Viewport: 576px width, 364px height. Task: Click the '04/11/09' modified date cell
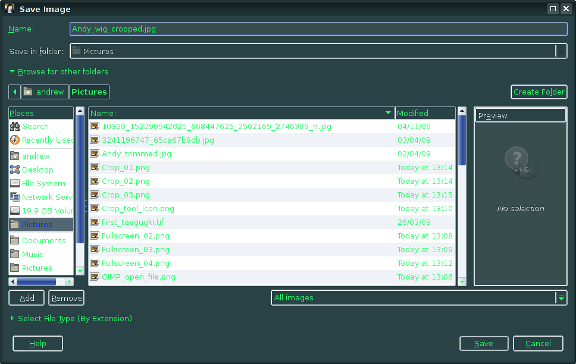(414, 126)
